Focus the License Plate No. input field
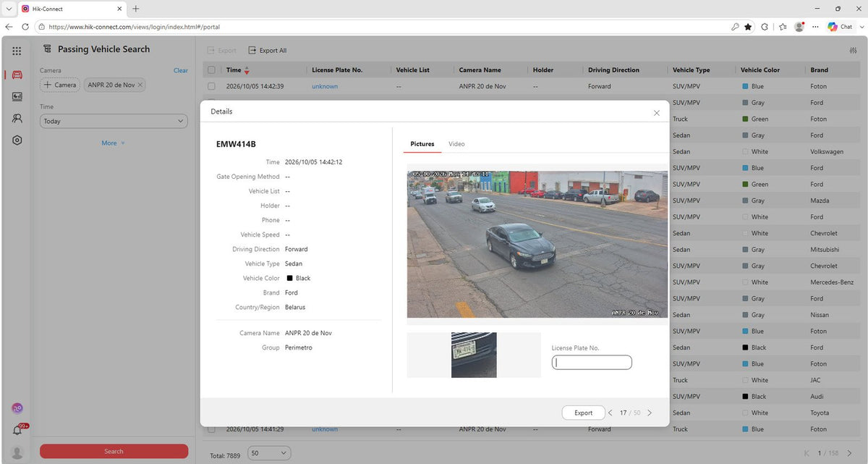 (x=592, y=362)
